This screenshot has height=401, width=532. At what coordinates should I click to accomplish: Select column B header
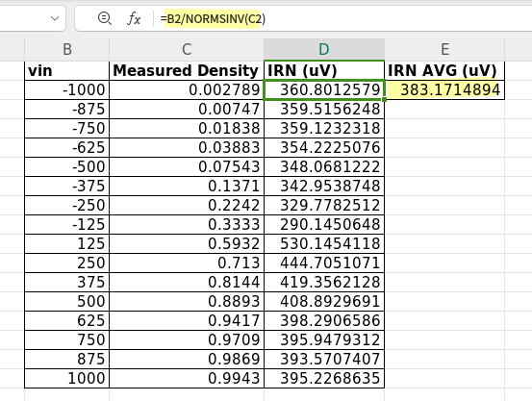[66, 50]
